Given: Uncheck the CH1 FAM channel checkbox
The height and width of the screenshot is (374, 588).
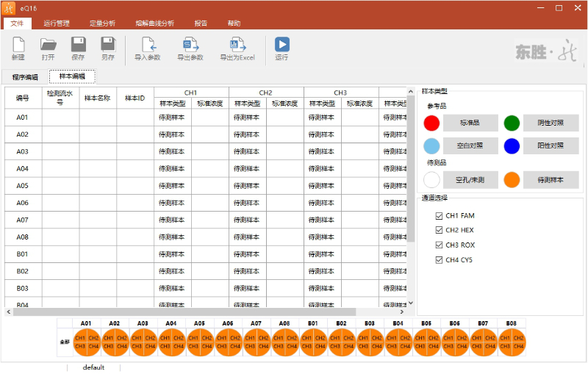Looking at the screenshot, I should [x=440, y=216].
